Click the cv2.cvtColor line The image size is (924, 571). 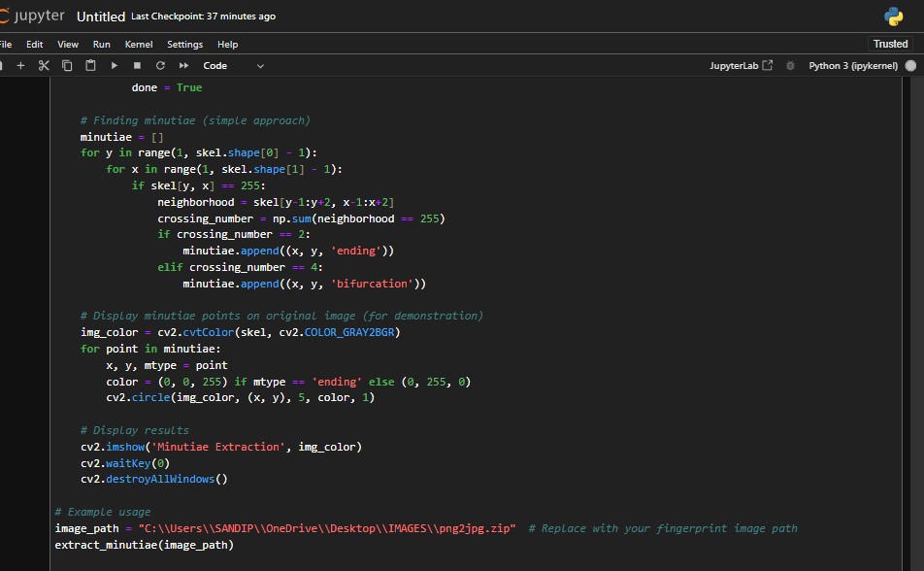pos(241,332)
